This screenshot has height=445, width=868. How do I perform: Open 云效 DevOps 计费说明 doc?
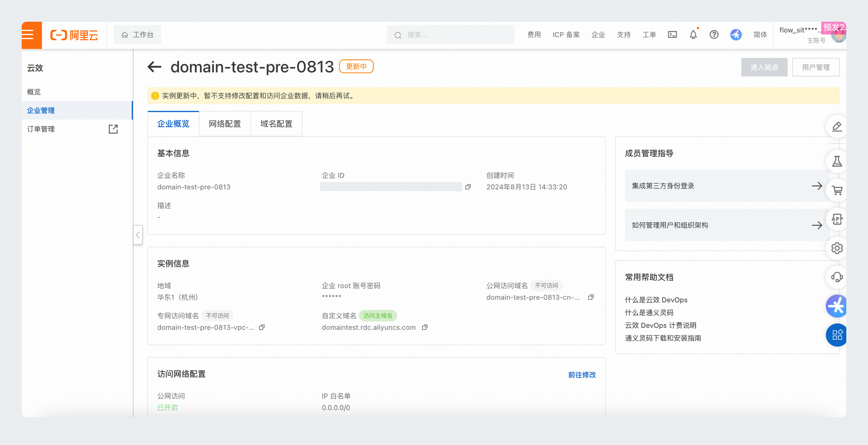[x=660, y=325]
